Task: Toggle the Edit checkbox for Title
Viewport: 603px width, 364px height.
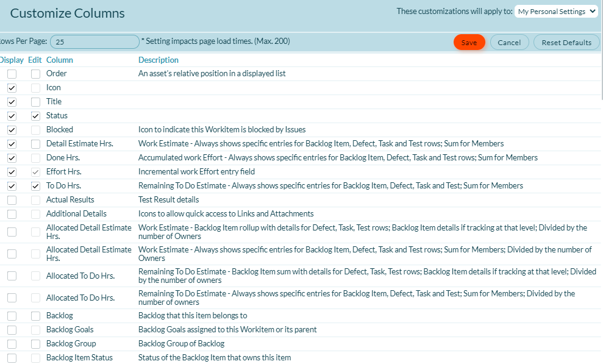Action: 35,102
